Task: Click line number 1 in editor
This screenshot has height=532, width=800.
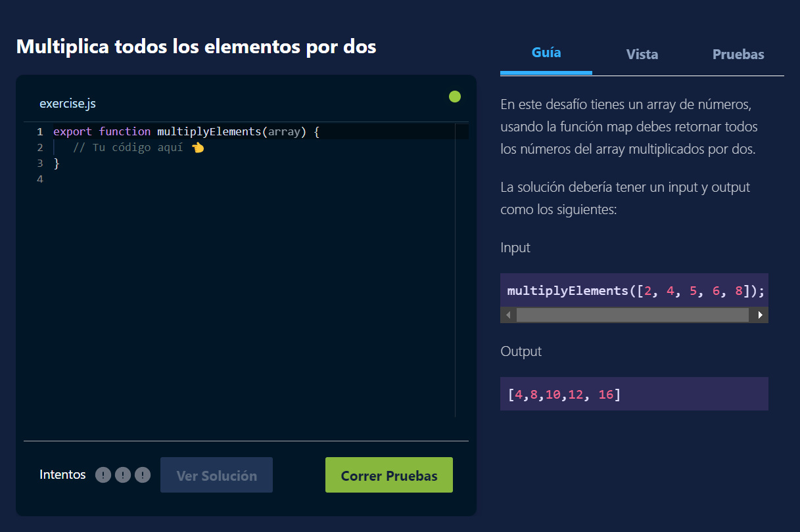Action: click(x=40, y=131)
